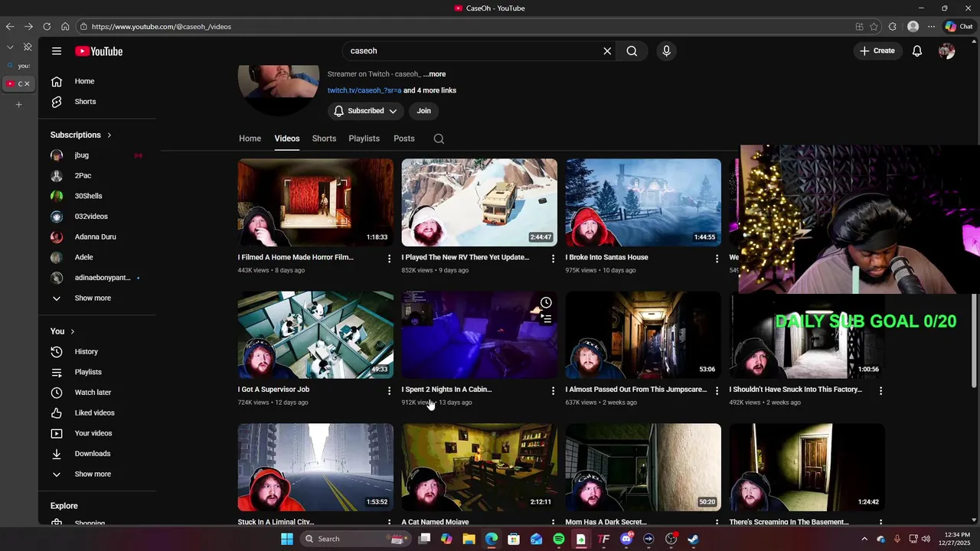Image resolution: width=980 pixels, height=551 pixels.
Task: Open Steam from the taskbar
Action: [693, 539]
